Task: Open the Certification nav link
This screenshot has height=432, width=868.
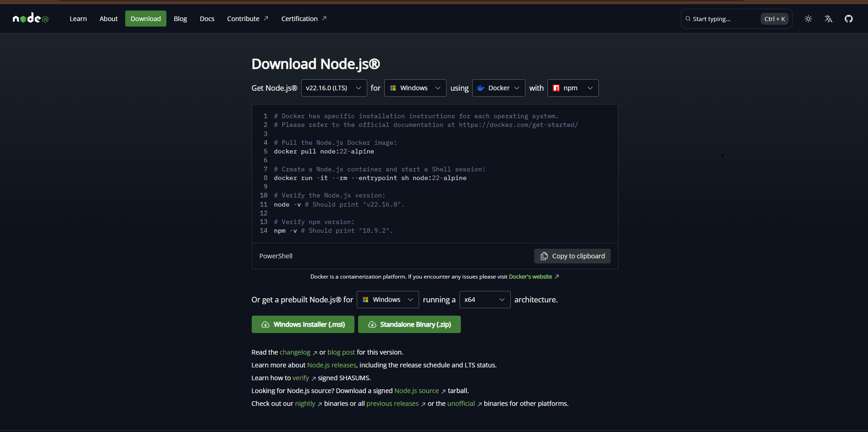Action: click(304, 19)
